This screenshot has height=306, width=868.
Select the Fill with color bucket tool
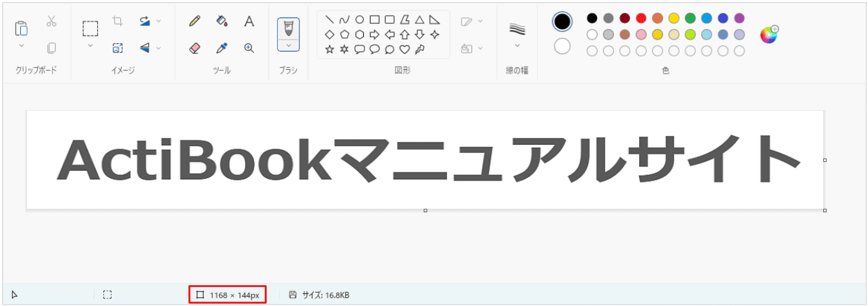(221, 21)
